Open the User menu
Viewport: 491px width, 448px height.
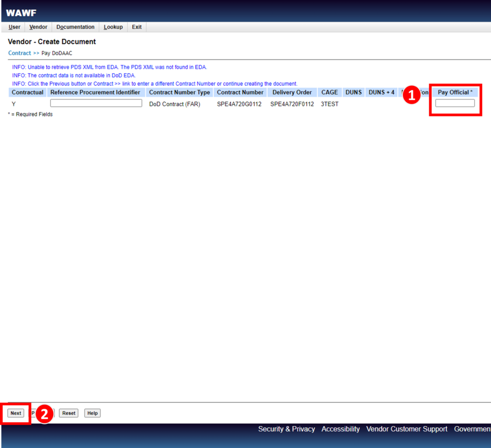(x=15, y=27)
